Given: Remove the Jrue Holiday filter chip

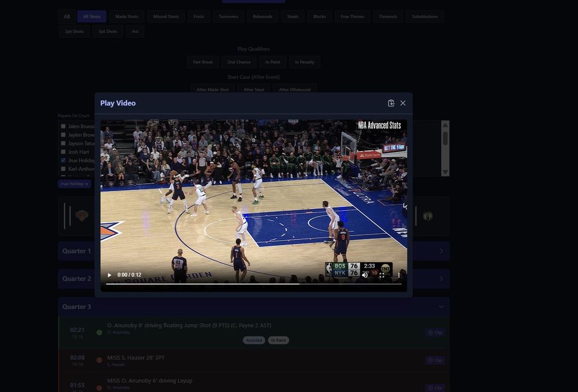Looking at the screenshot, I should pos(87,184).
